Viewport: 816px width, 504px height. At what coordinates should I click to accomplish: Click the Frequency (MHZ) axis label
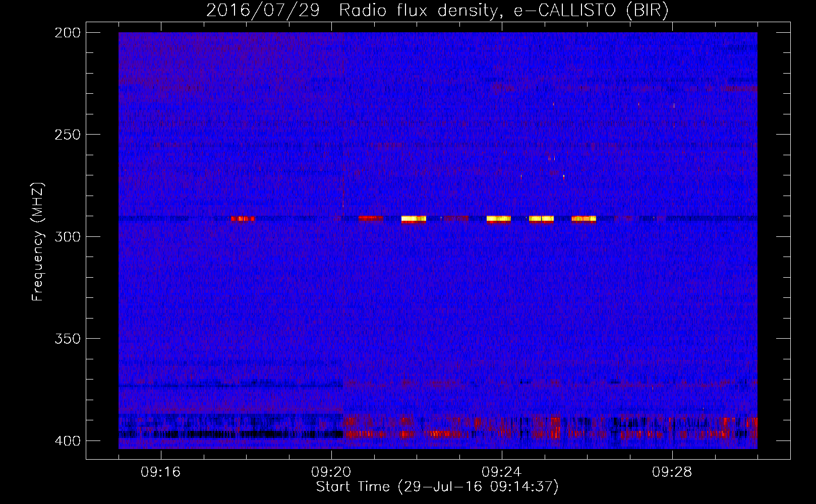[38, 242]
